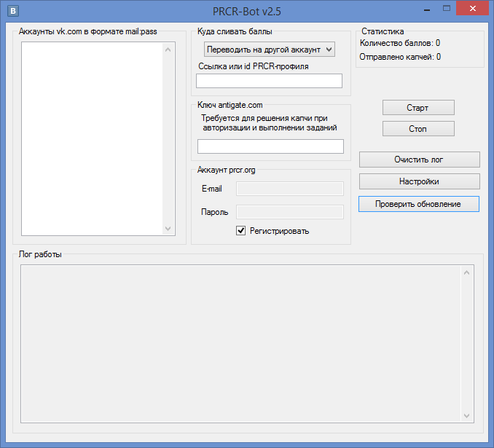Click the 'Стоп' button

[418, 129]
